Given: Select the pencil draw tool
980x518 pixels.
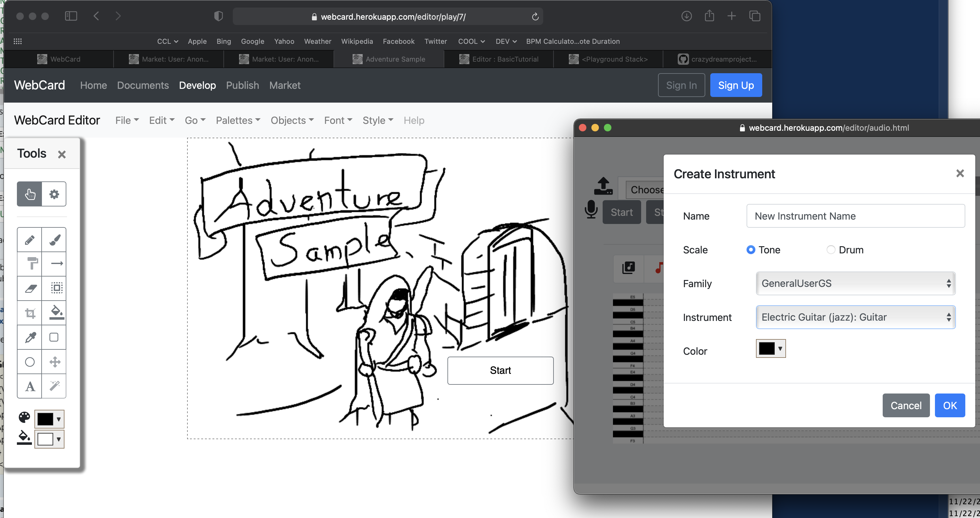Looking at the screenshot, I should (30, 241).
